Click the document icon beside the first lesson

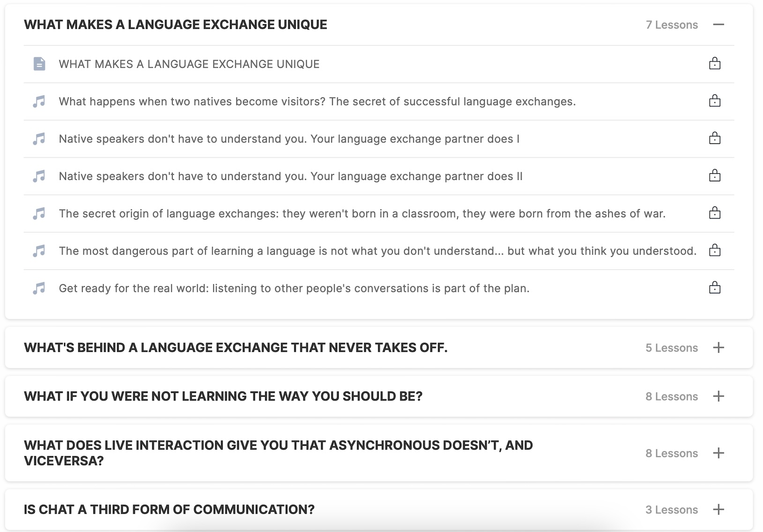[x=39, y=64]
